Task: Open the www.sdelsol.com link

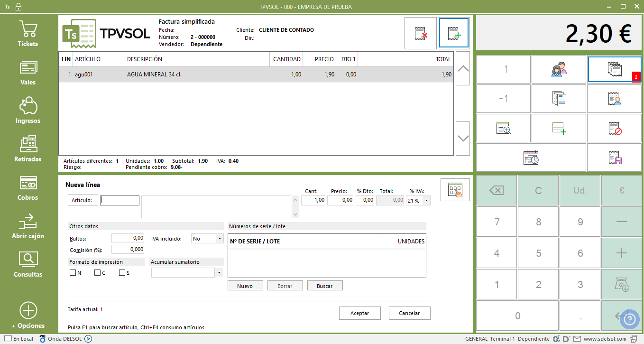Action: [605, 339]
